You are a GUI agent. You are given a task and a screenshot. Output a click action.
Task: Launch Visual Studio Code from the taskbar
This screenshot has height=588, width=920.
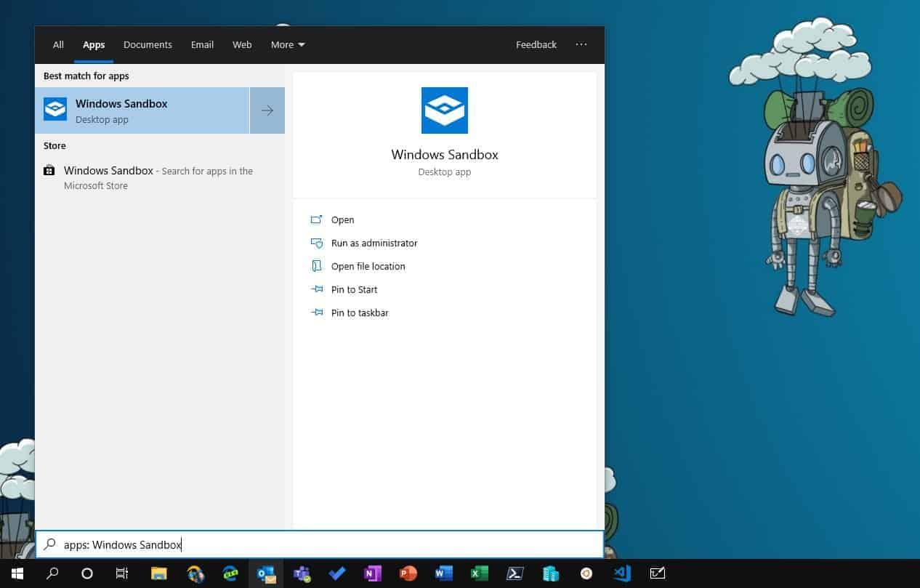[622, 573]
